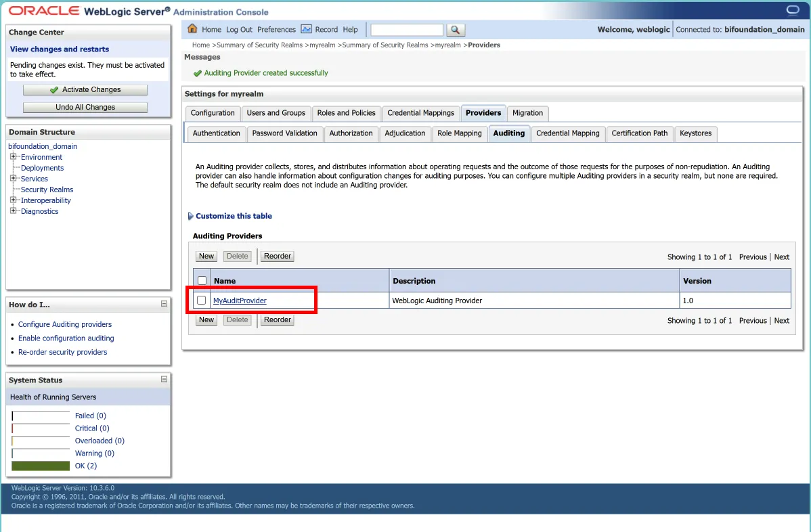Click the New button below the table
This screenshot has width=811, height=532.
tap(206, 320)
